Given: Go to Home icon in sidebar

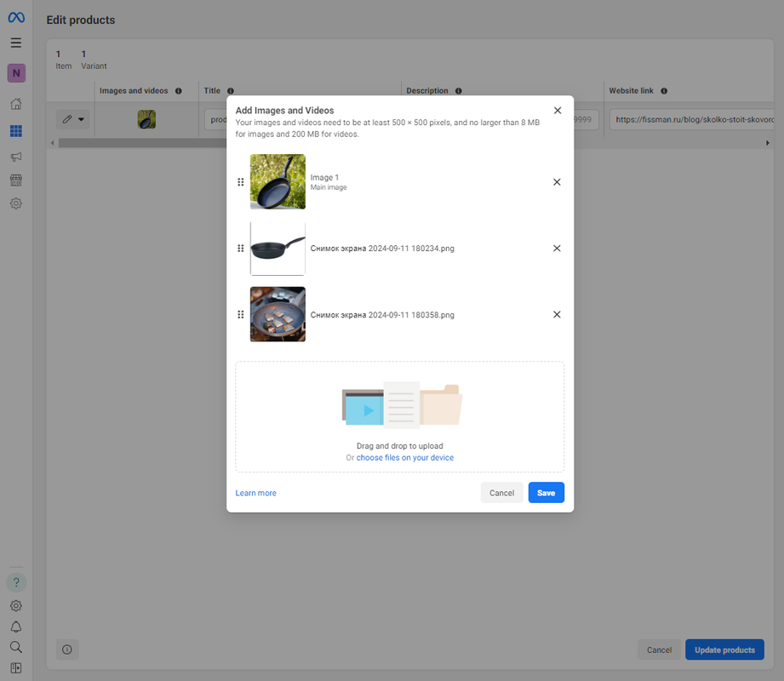Looking at the screenshot, I should point(16,104).
